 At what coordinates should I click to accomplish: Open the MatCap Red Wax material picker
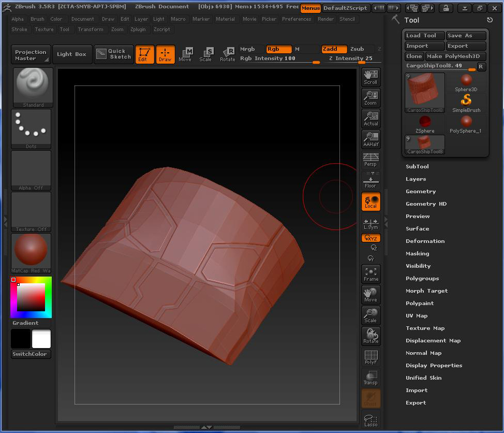tap(31, 253)
